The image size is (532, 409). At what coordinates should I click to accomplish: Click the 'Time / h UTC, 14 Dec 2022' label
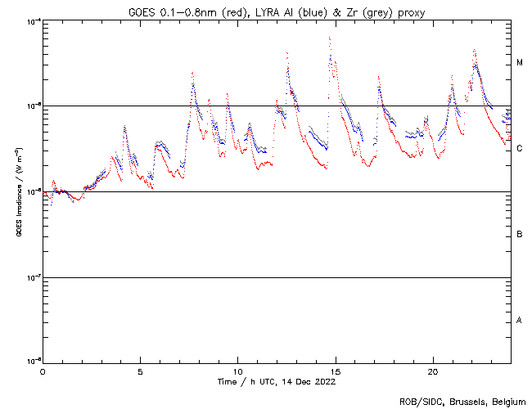coord(276,381)
